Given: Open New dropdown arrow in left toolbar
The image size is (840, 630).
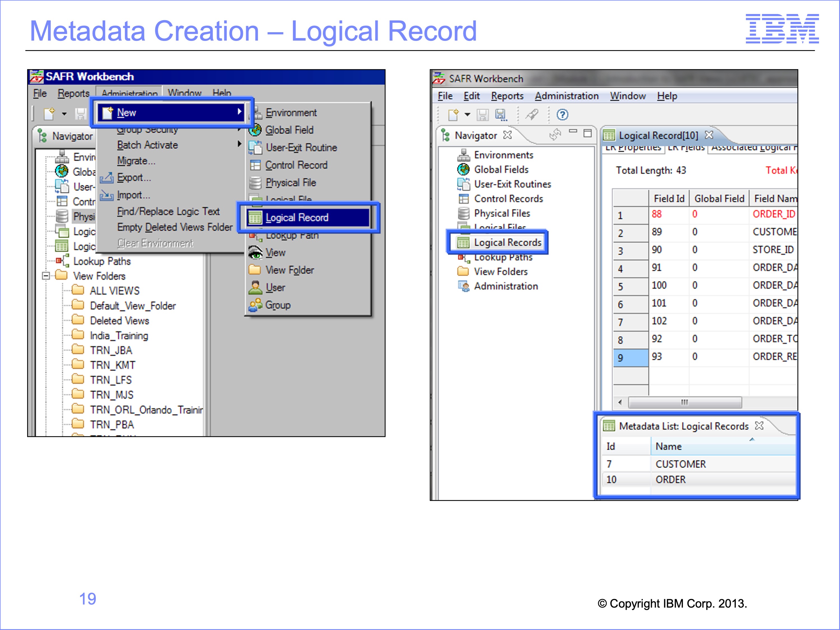Looking at the screenshot, I should click(x=64, y=113).
